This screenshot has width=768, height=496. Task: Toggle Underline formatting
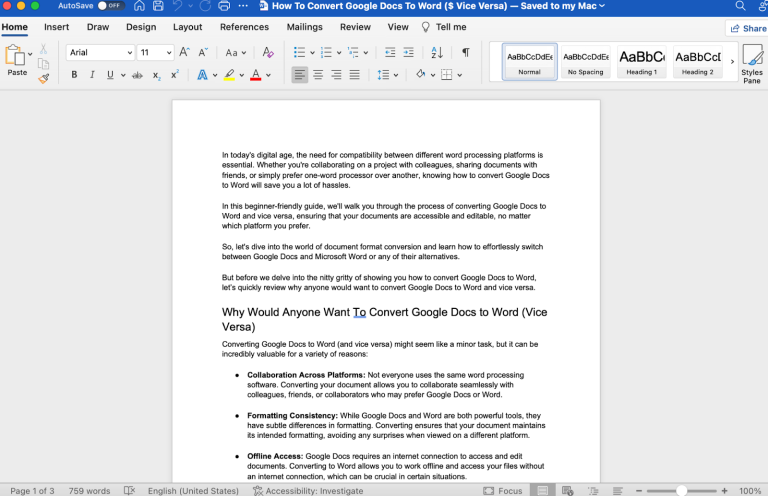(x=110, y=75)
